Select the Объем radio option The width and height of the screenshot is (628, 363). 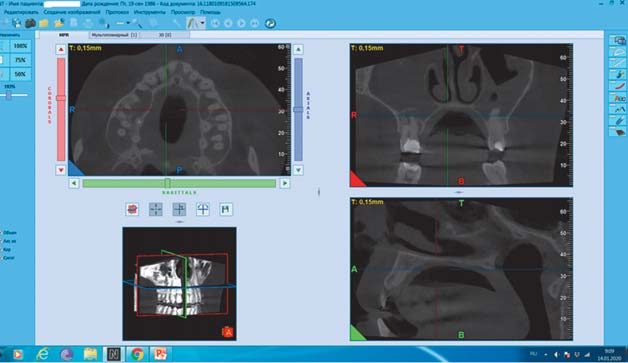click(8, 232)
